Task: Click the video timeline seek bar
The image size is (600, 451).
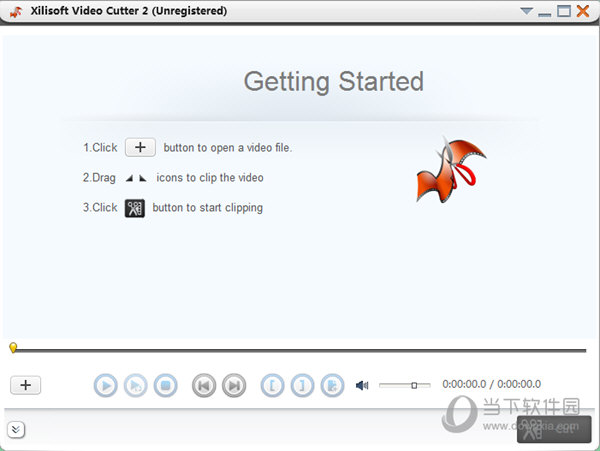Action: click(x=301, y=350)
